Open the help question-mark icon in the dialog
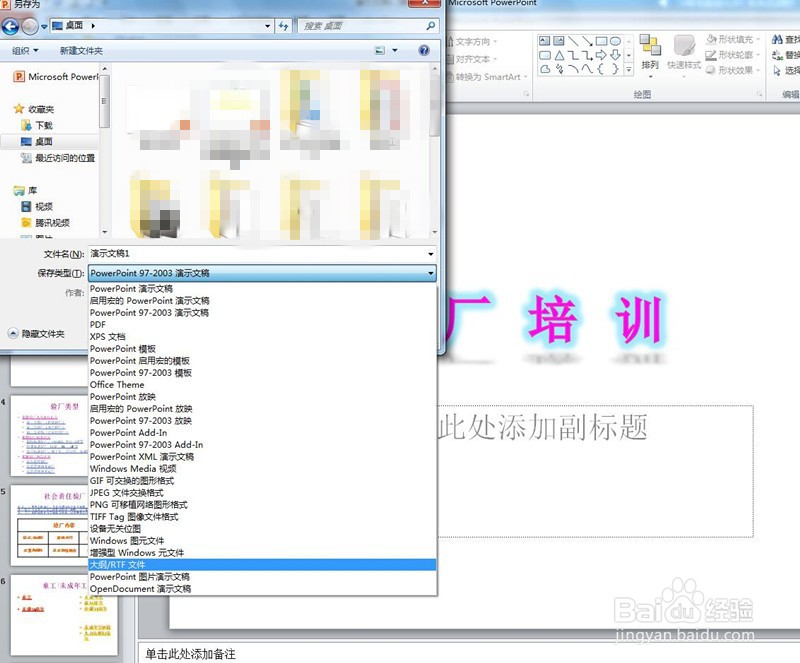This screenshot has width=800, height=663. pos(423,51)
